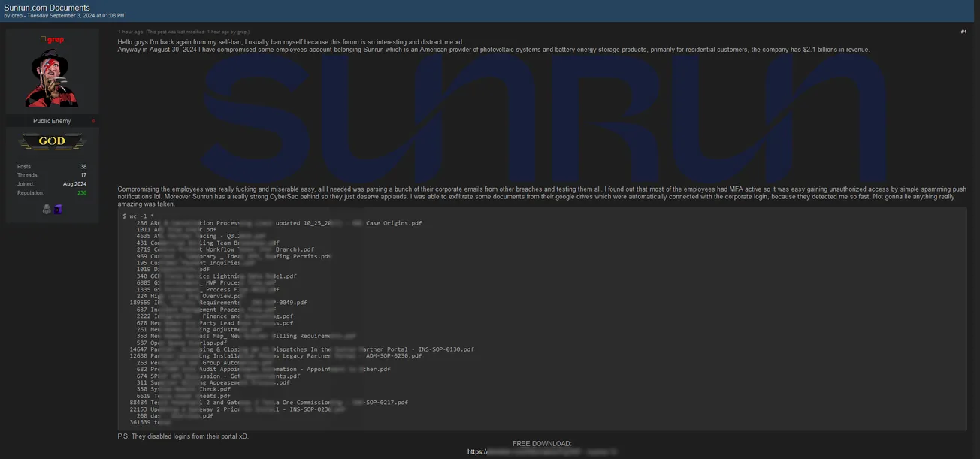Open the #1 post permalink
The width and height of the screenshot is (980, 459).
[x=963, y=32]
